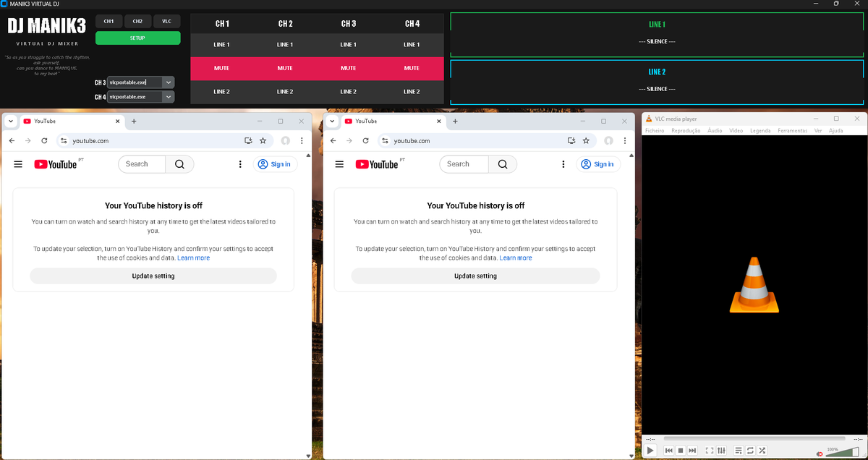The width and height of the screenshot is (868, 460).
Task: Click the VLC play button
Action: [x=650, y=450]
